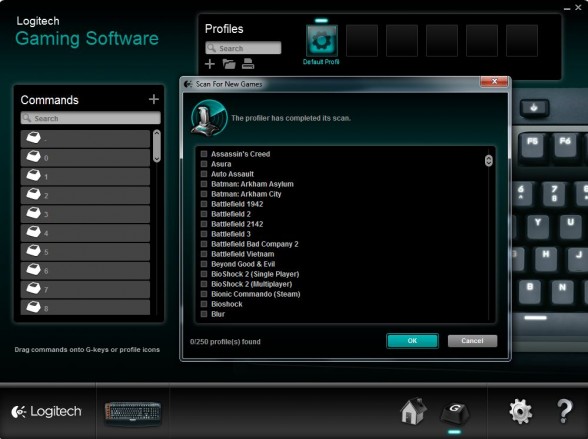The image size is (588, 439).
Task: Enable Batman: Arkham City profile
Action: pos(204,194)
